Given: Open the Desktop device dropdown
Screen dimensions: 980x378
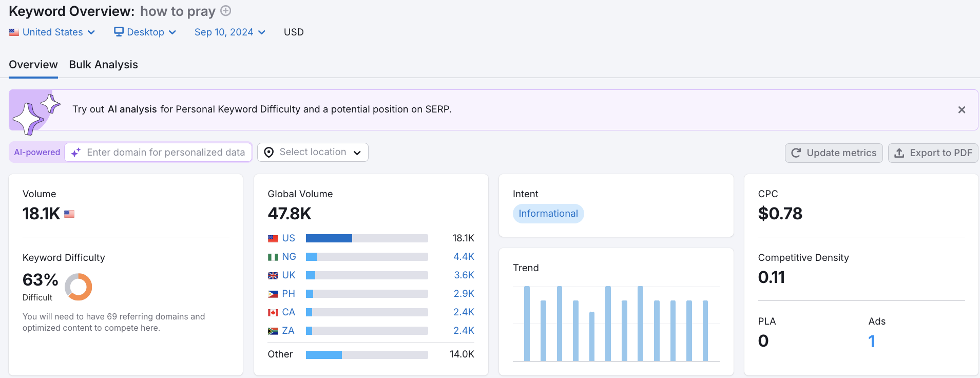Looking at the screenshot, I should (x=145, y=32).
